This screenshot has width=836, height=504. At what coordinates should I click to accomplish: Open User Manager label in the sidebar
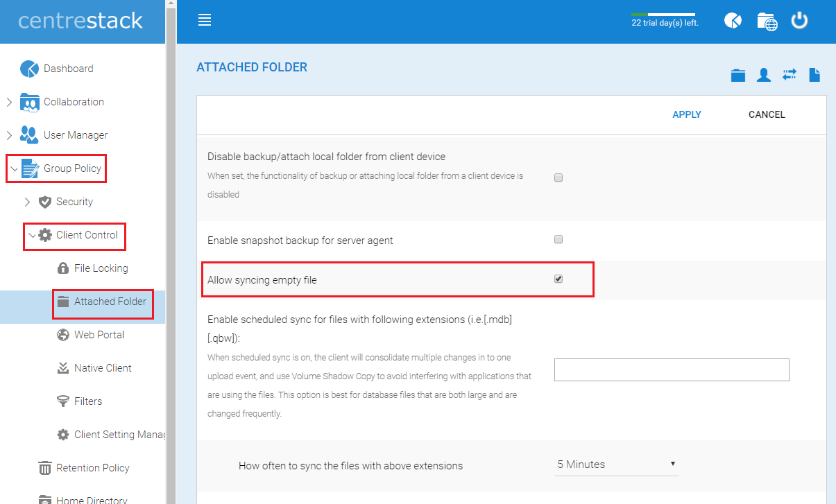pyautogui.click(x=76, y=135)
